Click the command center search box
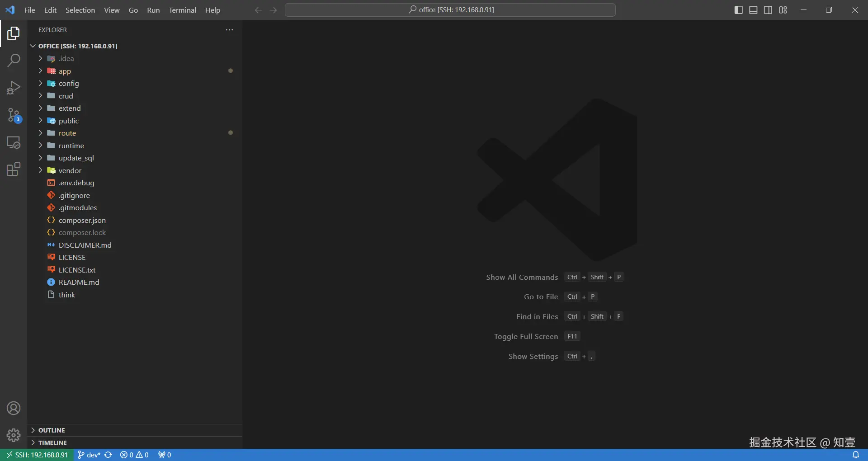Image resolution: width=868 pixels, height=461 pixels. (x=450, y=10)
